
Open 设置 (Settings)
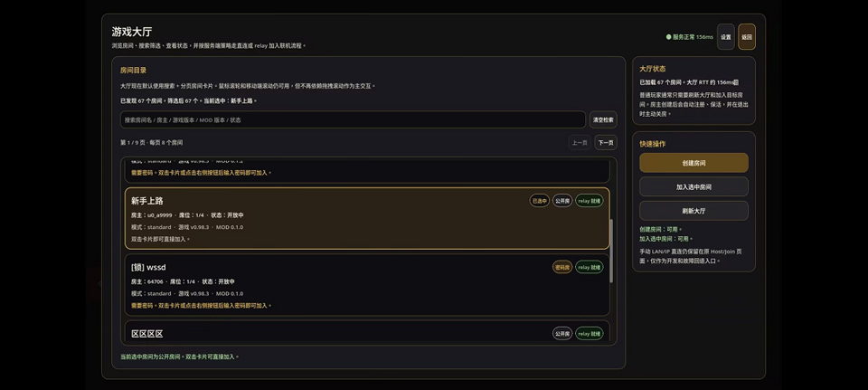[x=725, y=37]
